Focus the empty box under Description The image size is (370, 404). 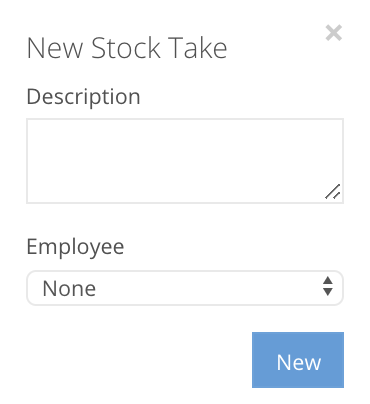(185, 161)
